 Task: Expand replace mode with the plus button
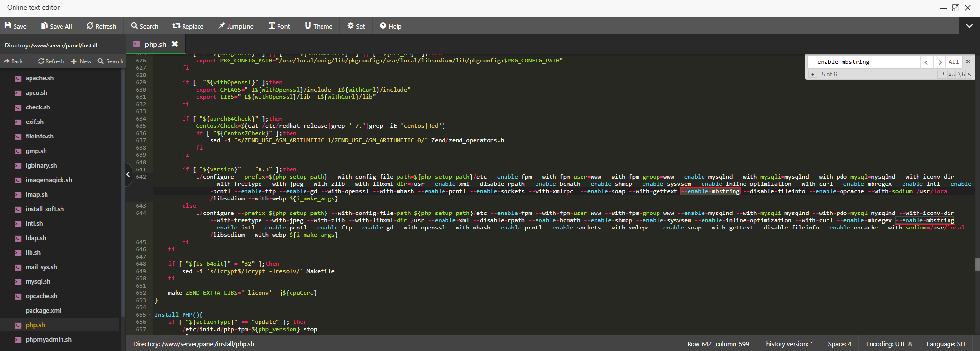pos(813,74)
